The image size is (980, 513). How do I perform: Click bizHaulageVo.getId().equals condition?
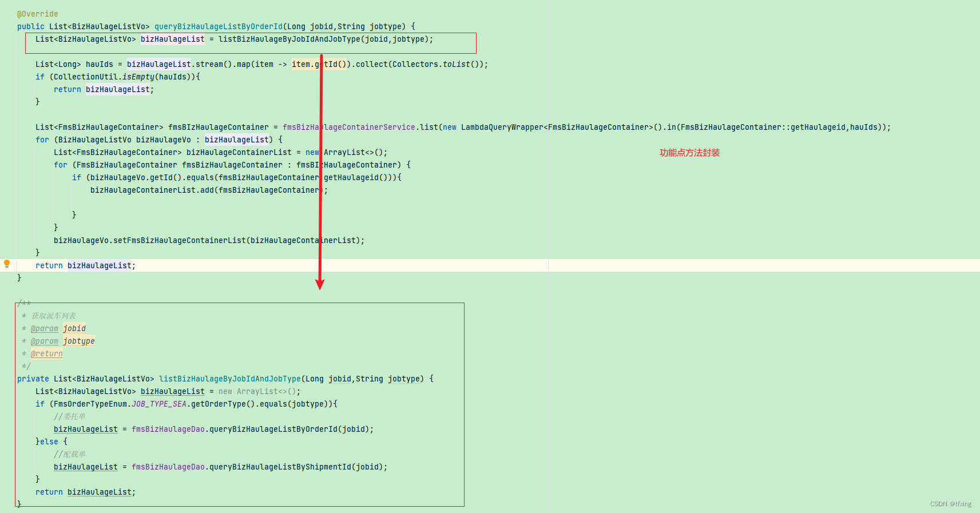[x=237, y=177]
